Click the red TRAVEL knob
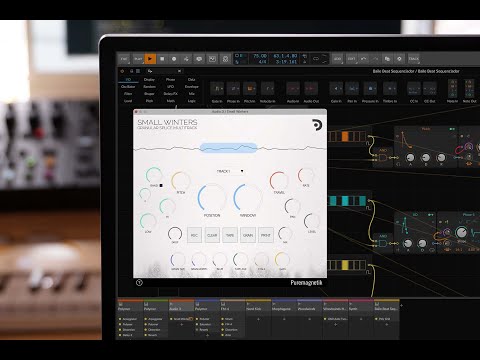 (x=279, y=181)
